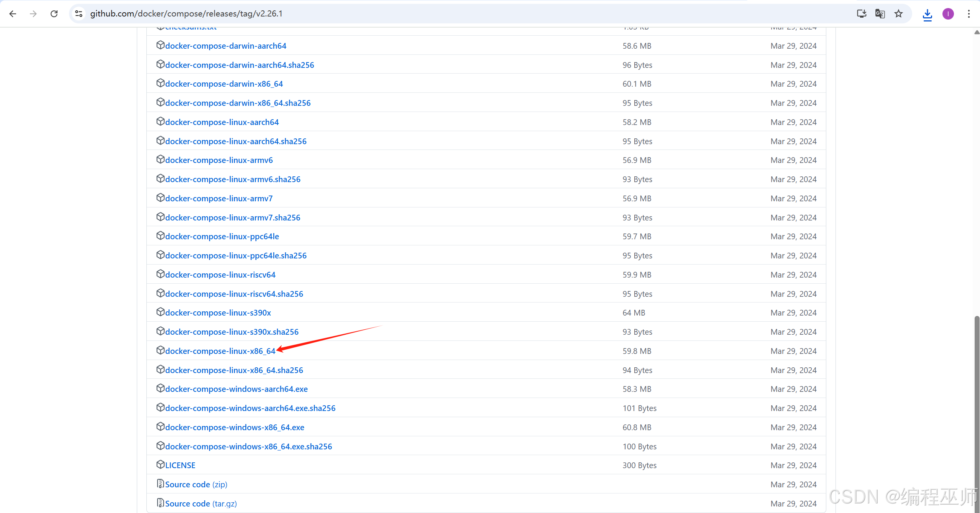980x513 pixels.
Task: Download docker-compose-linux-aarch64 binary
Action: pos(222,122)
